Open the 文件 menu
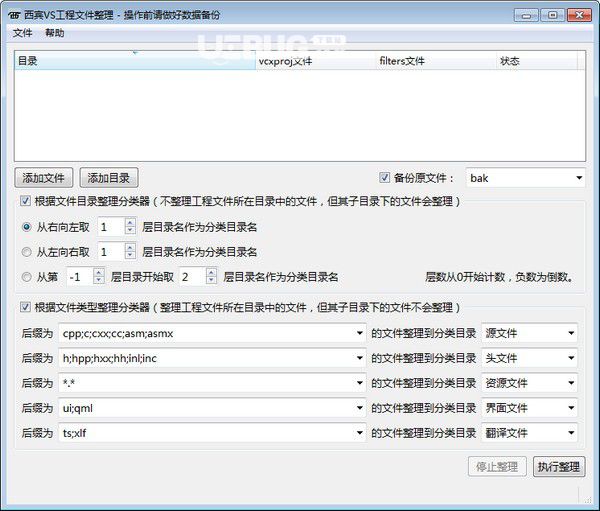This screenshot has height=511, width=600. (x=22, y=33)
